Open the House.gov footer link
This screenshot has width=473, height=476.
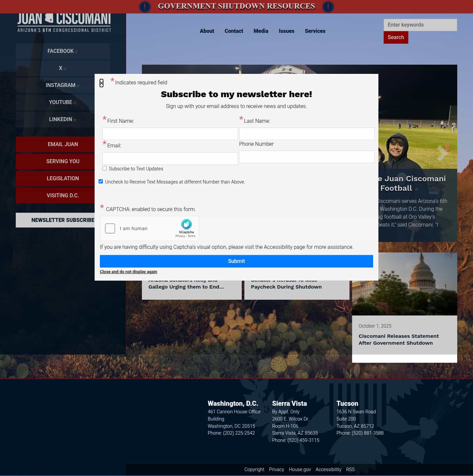(300, 469)
